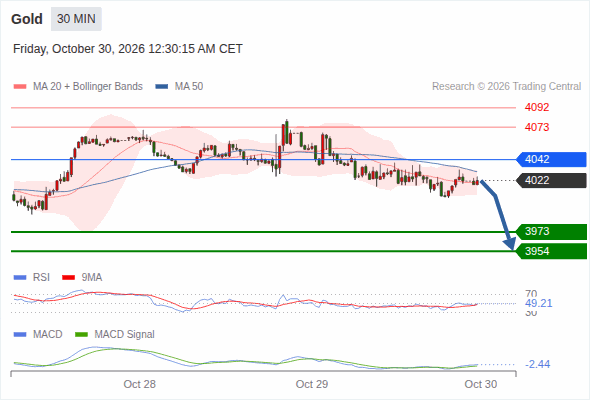Click the 9MA red legend swatch

click(x=68, y=278)
